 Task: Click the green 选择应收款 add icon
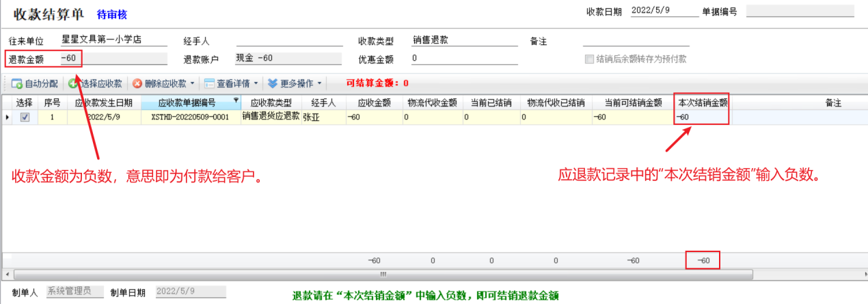pyautogui.click(x=73, y=84)
